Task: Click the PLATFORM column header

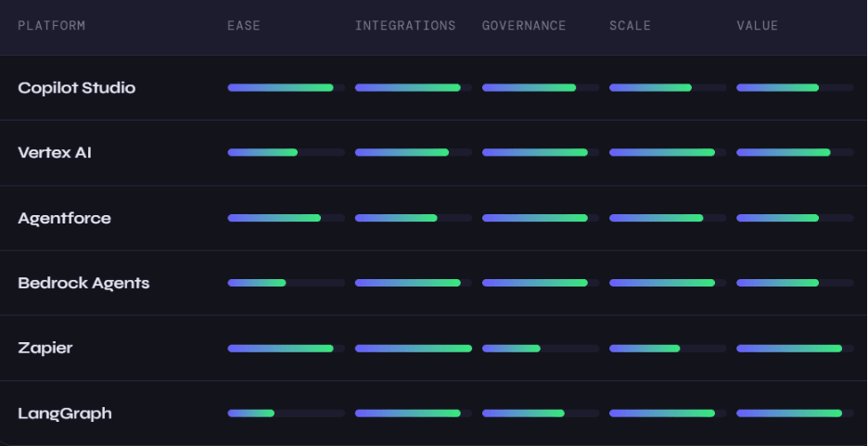Action: [x=52, y=25]
